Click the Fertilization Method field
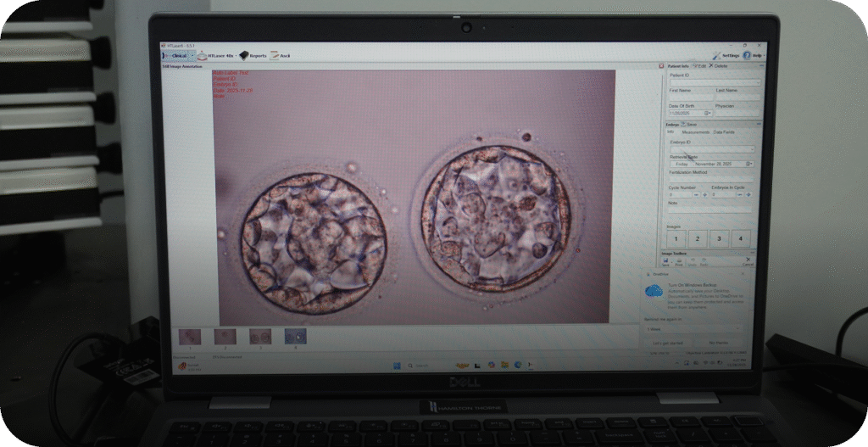This screenshot has height=447, width=868. click(712, 180)
